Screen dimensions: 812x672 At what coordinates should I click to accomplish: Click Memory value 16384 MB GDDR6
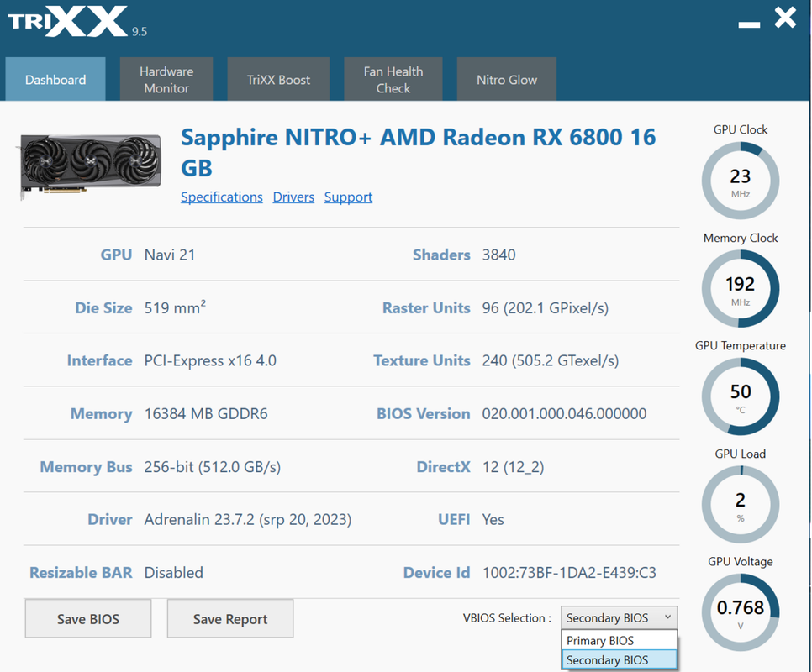[x=206, y=413]
